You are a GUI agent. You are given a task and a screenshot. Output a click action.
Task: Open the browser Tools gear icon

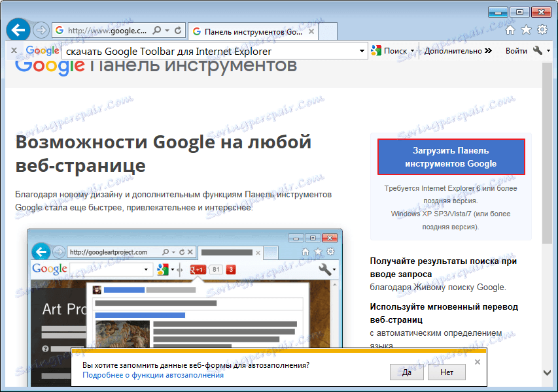(x=542, y=29)
